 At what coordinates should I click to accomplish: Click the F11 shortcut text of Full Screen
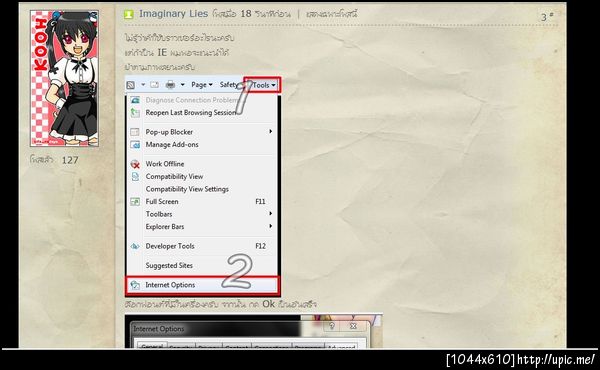[260, 201]
